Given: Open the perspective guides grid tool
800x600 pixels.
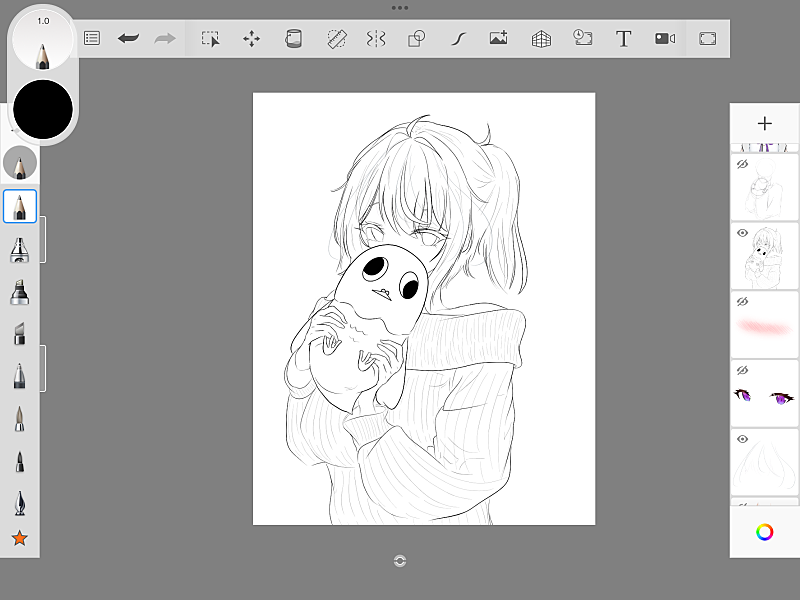Looking at the screenshot, I should click(541, 39).
